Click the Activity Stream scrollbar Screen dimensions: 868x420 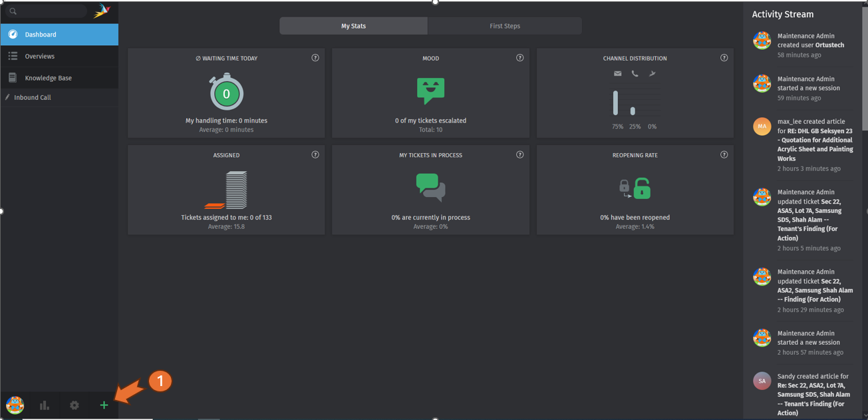point(864,67)
